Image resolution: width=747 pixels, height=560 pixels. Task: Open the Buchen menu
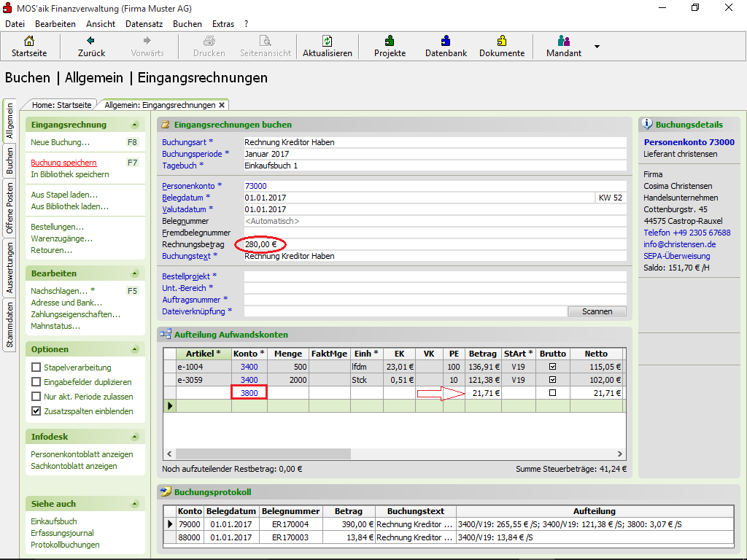[x=187, y=24]
